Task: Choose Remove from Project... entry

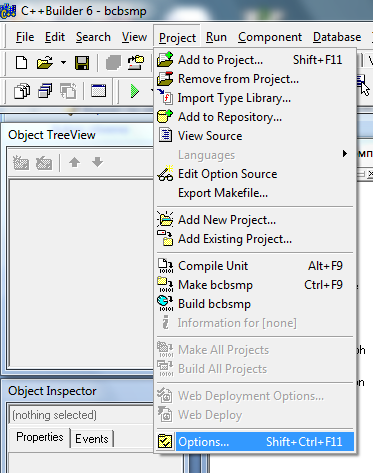Action: (255, 79)
